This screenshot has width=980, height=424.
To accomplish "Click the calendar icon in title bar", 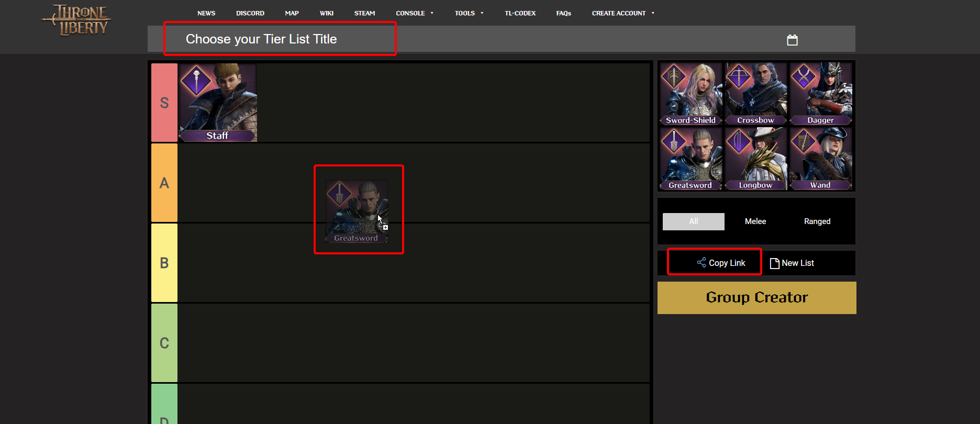I will [792, 40].
